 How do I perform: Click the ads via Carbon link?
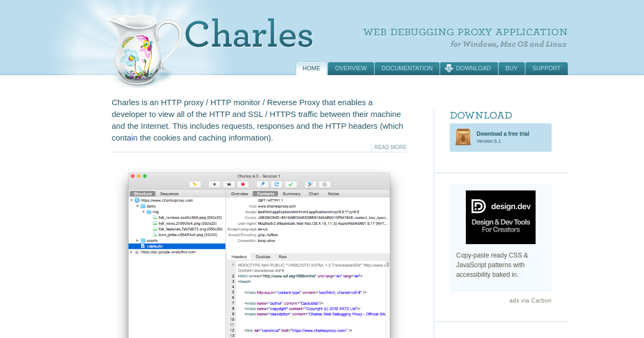pyautogui.click(x=530, y=300)
